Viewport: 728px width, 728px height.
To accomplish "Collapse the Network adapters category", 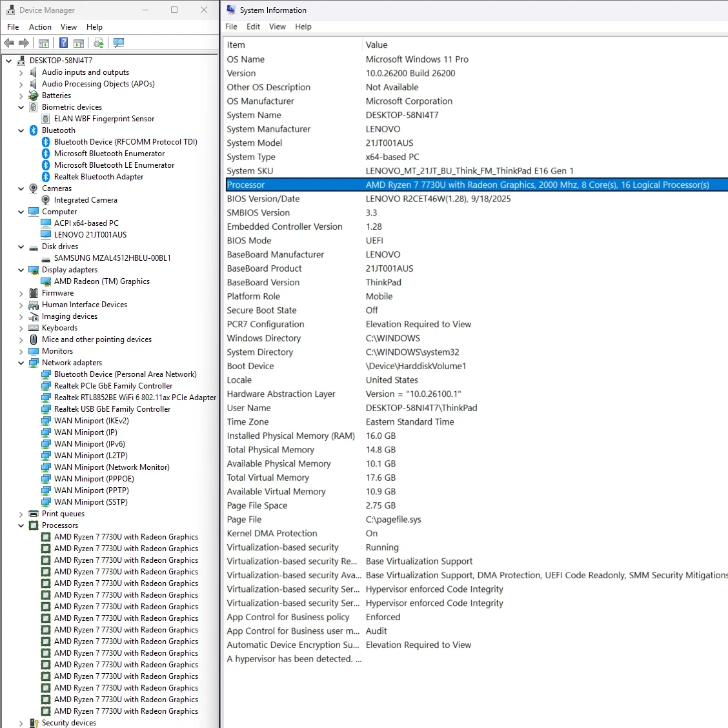I will pos(21,363).
